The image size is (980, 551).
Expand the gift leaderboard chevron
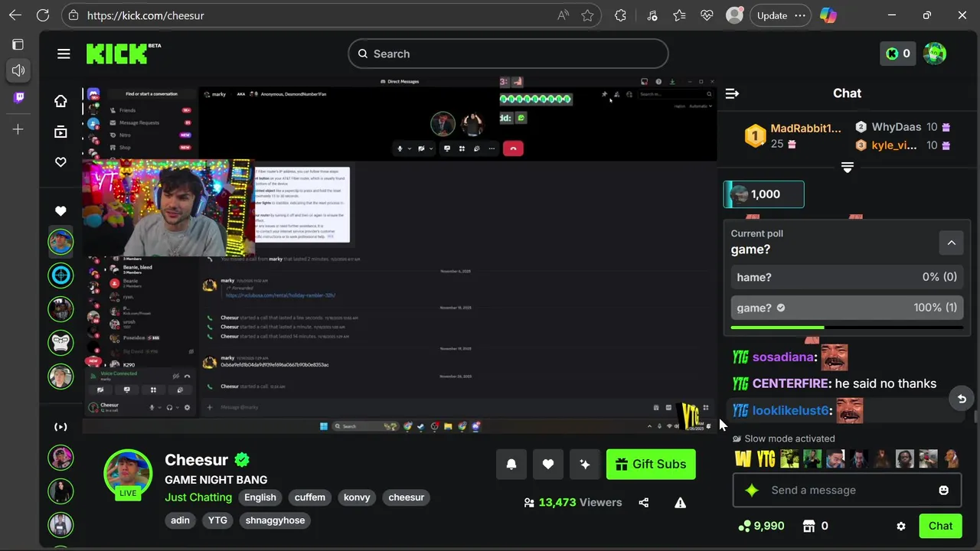click(x=847, y=167)
